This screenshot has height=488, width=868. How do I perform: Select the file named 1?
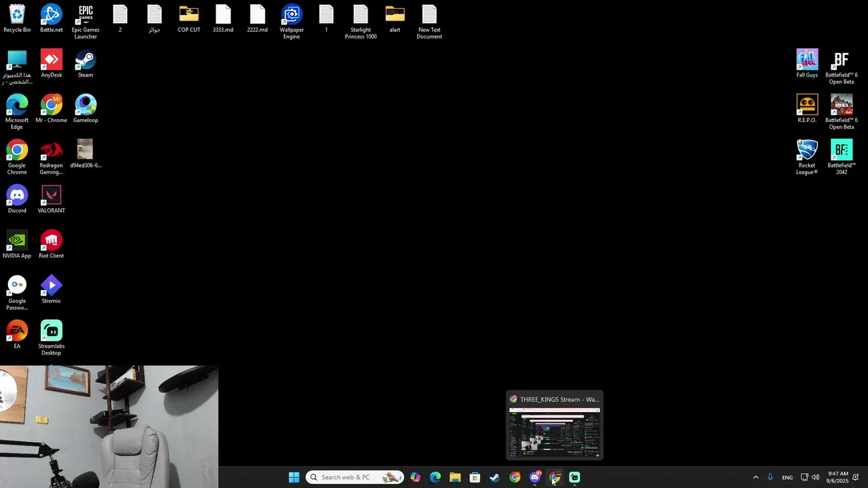click(x=326, y=19)
